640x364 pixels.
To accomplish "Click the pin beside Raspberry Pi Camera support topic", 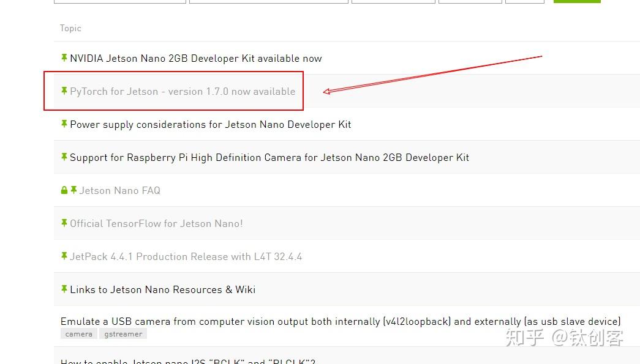I will pos(64,157).
